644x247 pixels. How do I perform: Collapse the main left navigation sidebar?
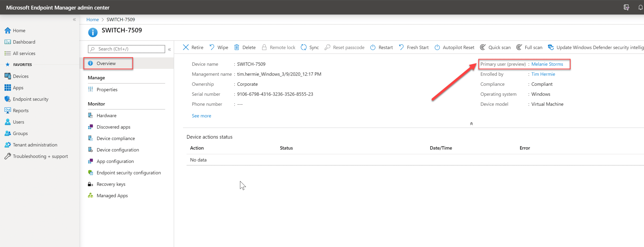pos(74,19)
